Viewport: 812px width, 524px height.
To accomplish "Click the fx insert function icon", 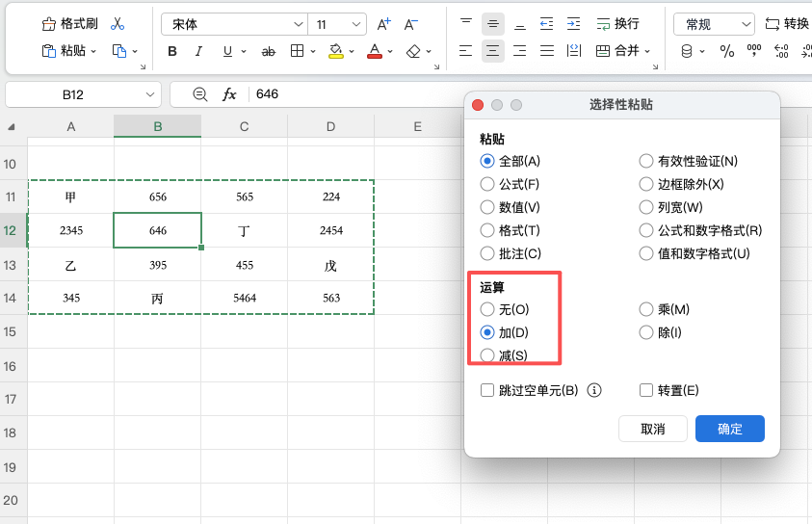I will coord(229,94).
